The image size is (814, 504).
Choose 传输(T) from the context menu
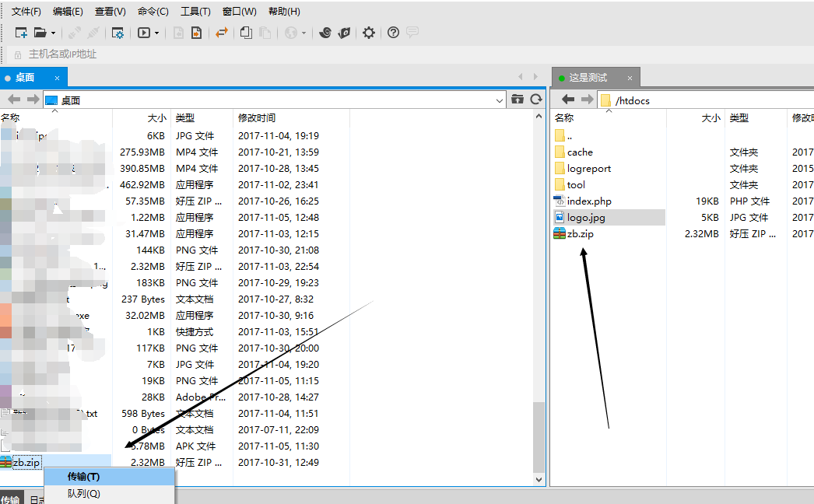83,476
